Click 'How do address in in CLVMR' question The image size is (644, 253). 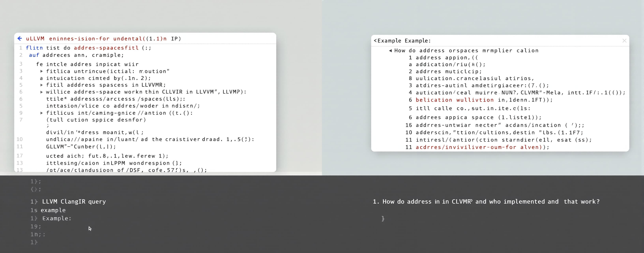[x=486, y=202]
